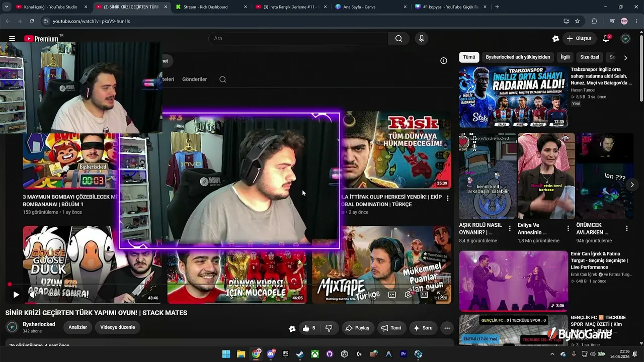The height and width of the screenshot is (362, 644).
Task: Go to YouTube Premium home logo
Action: pyautogui.click(x=41, y=39)
